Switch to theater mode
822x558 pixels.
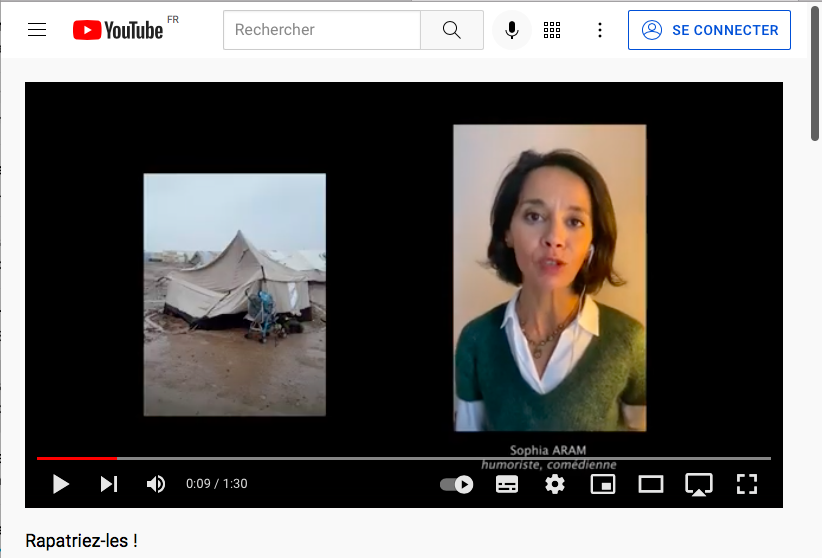(x=651, y=484)
